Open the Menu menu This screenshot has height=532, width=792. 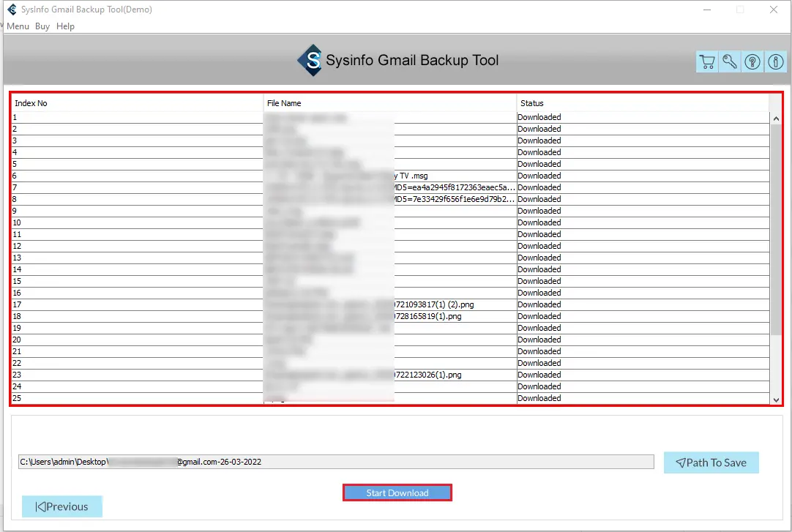18,26
